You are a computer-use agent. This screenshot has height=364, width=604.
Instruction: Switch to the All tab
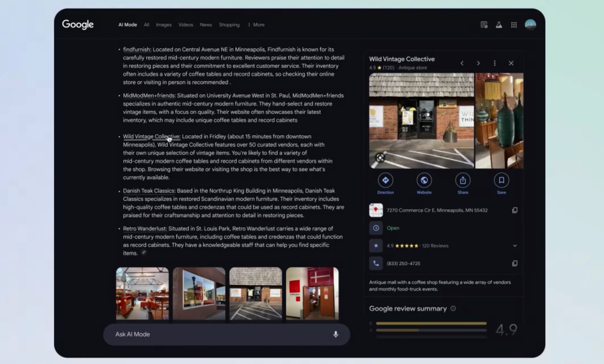(146, 25)
